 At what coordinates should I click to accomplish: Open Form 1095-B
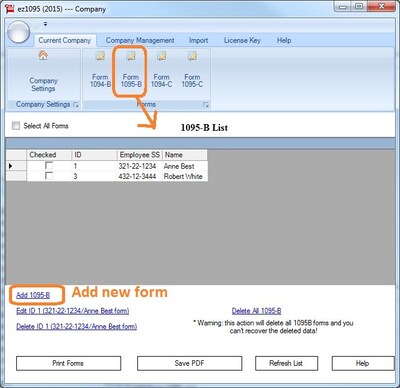[x=131, y=70]
